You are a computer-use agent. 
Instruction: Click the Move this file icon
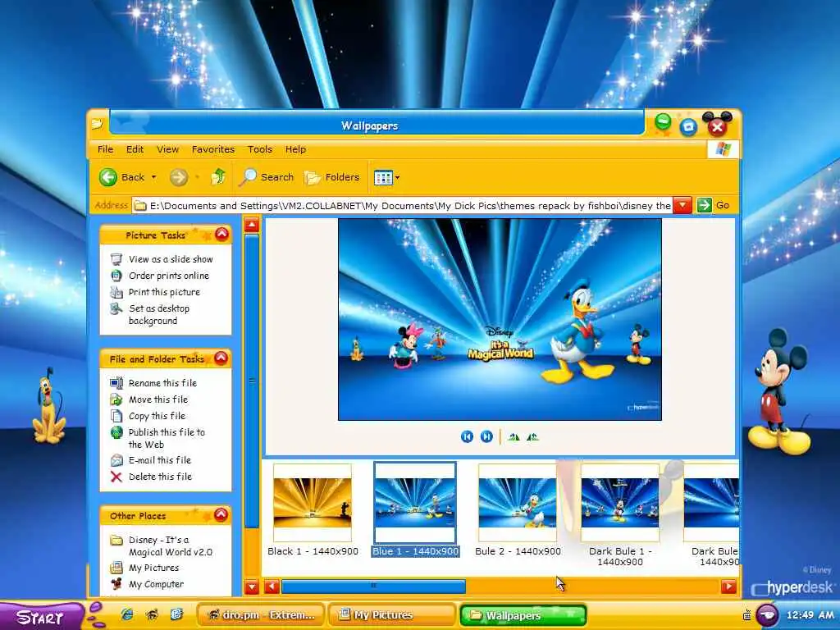116,399
